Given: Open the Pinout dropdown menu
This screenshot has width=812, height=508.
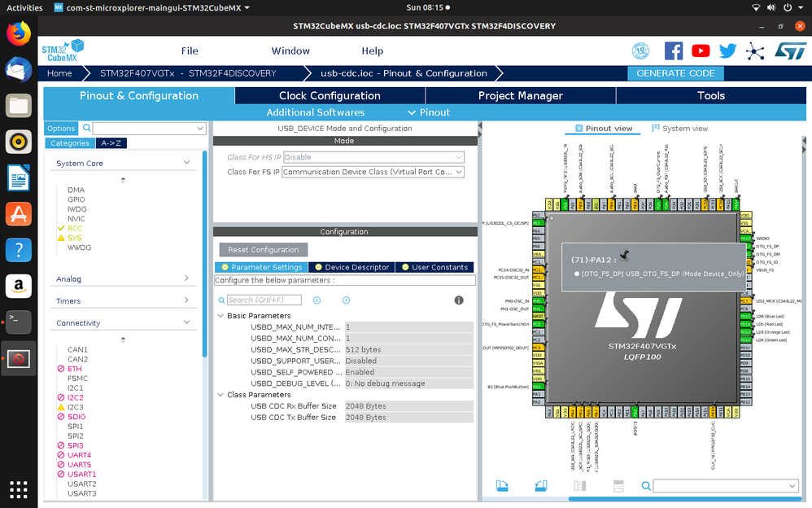Looking at the screenshot, I should [429, 112].
